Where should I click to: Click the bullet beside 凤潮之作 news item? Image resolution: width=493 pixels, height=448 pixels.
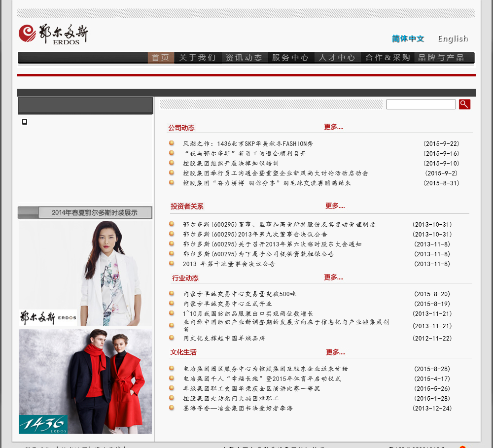click(x=172, y=143)
